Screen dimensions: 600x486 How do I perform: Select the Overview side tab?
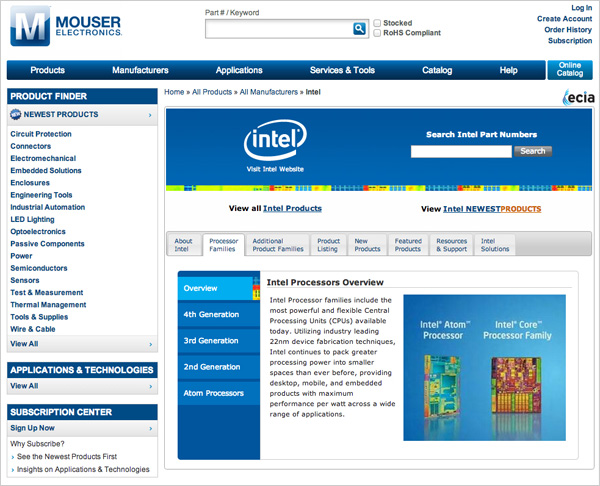click(218, 288)
